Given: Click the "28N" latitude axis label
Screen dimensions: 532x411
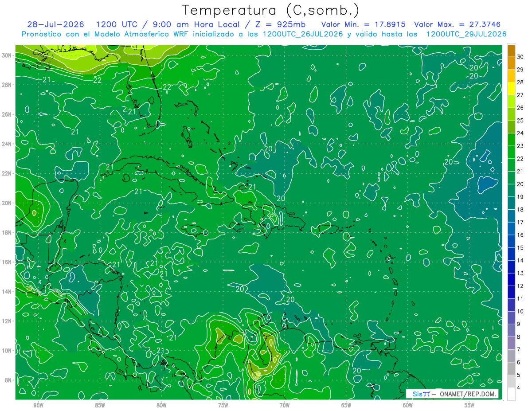Looking at the screenshot, I should pyautogui.click(x=7, y=85).
